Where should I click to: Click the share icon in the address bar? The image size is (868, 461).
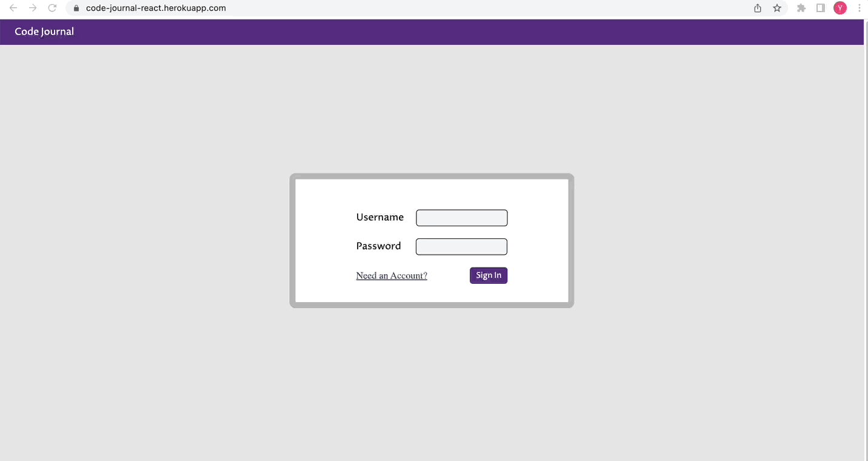[x=758, y=8]
